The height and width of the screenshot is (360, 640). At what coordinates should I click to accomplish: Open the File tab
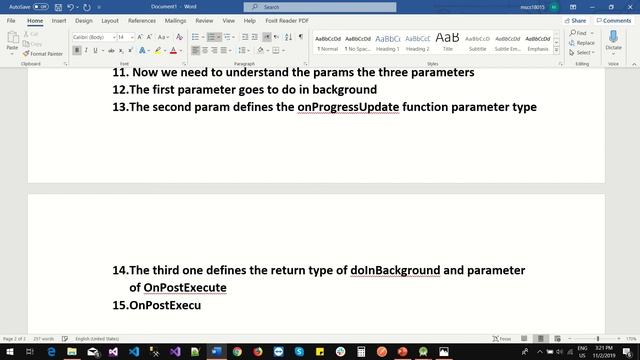pyautogui.click(x=11, y=20)
